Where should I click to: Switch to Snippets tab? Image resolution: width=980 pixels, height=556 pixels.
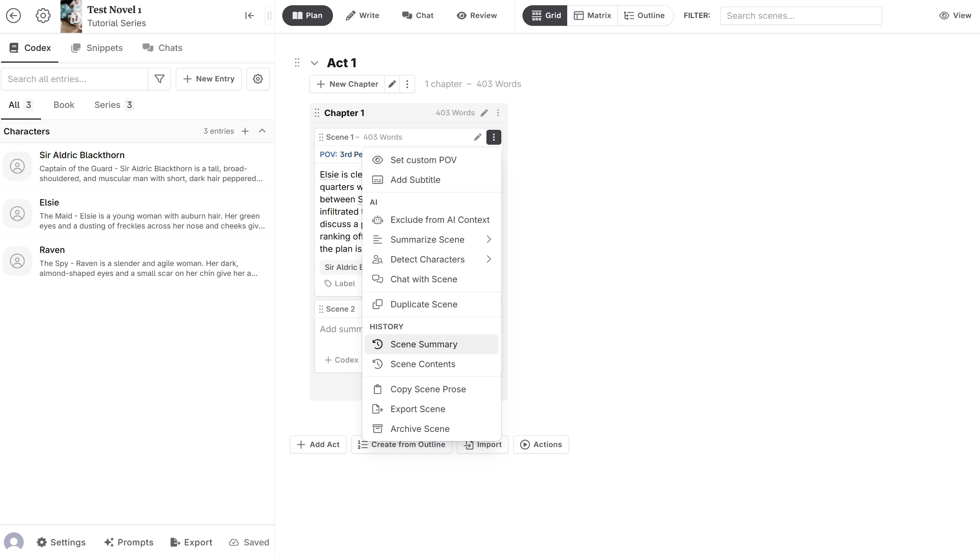coord(97,48)
